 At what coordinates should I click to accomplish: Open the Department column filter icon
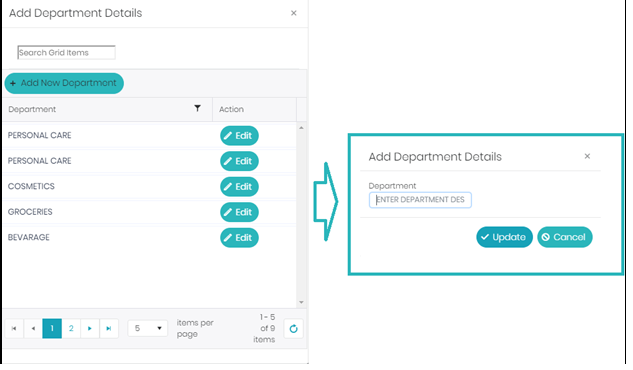pos(197,109)
